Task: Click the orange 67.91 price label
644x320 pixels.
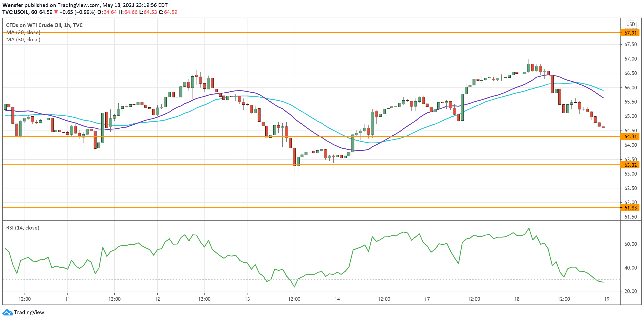Action: tap(630, 33)
